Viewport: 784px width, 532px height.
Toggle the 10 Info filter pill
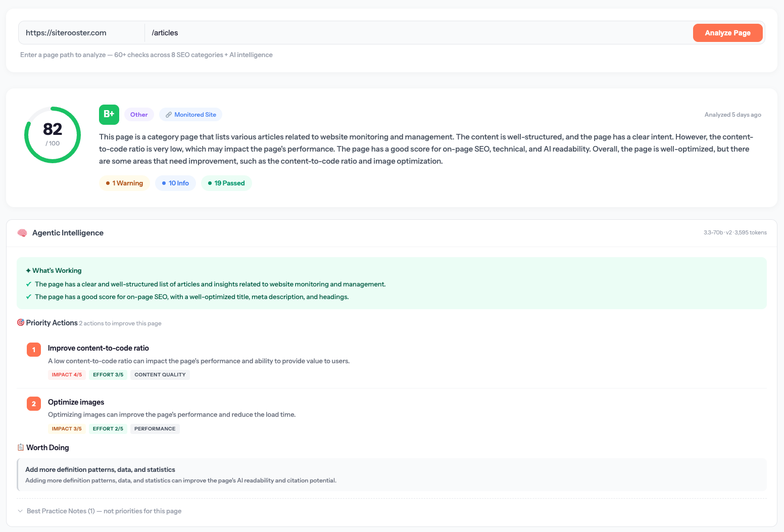coord(175,183)
